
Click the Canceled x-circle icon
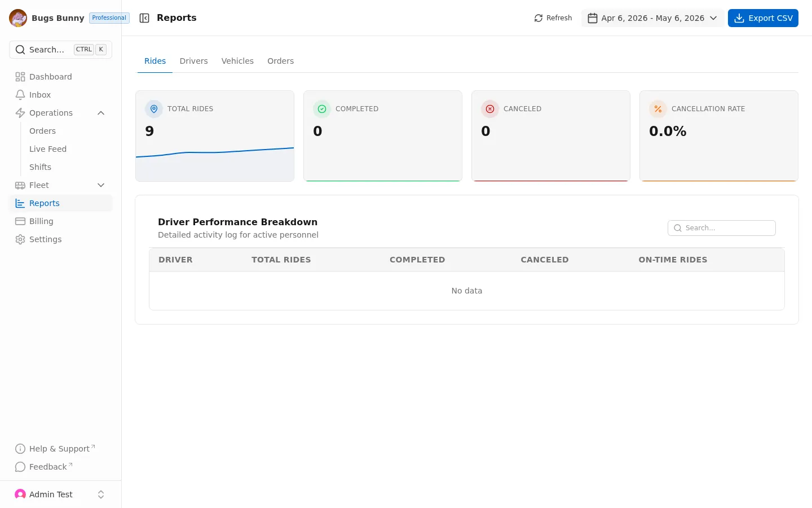pyautogui.click(x=490, y=109)
